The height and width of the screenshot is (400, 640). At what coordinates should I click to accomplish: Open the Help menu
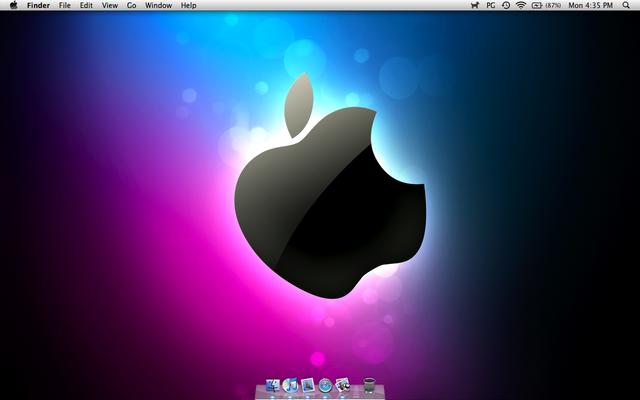[189, 5]
